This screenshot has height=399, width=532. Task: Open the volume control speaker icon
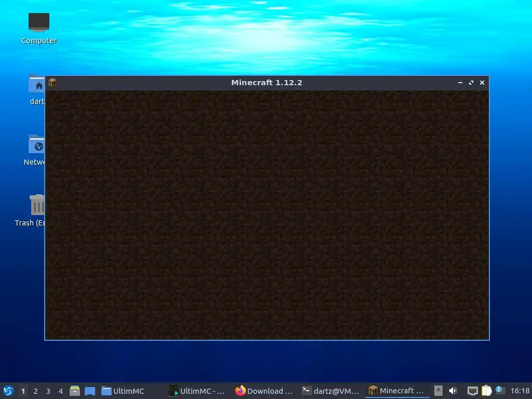[x=453, y=391]
